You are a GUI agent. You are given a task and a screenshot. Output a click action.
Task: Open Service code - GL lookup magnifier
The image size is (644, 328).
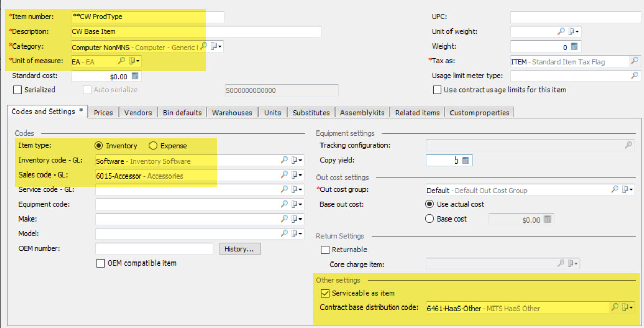tap(284, 190)
